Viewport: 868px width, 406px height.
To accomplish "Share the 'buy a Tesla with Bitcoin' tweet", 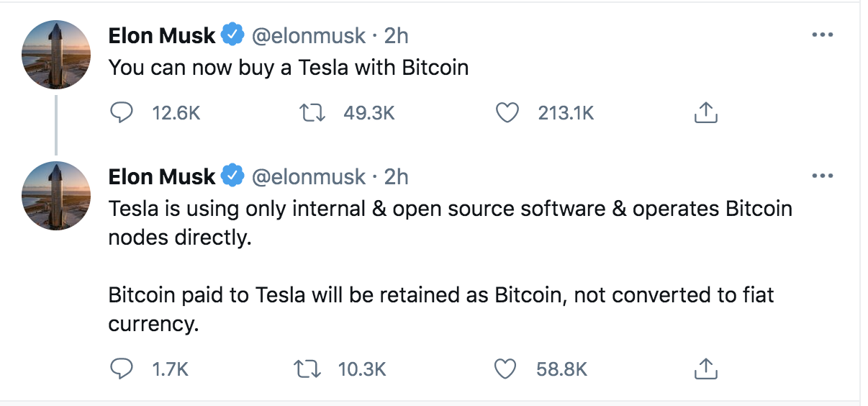I will click(705, 112).
